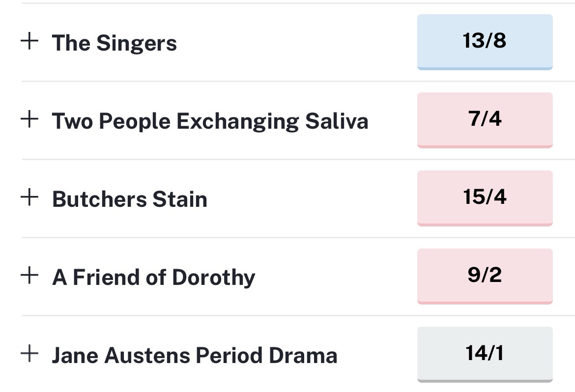This screenshot has height=392, width=575.
Task: Tap the word Saliva in the second row
Action: pos(337,121)
